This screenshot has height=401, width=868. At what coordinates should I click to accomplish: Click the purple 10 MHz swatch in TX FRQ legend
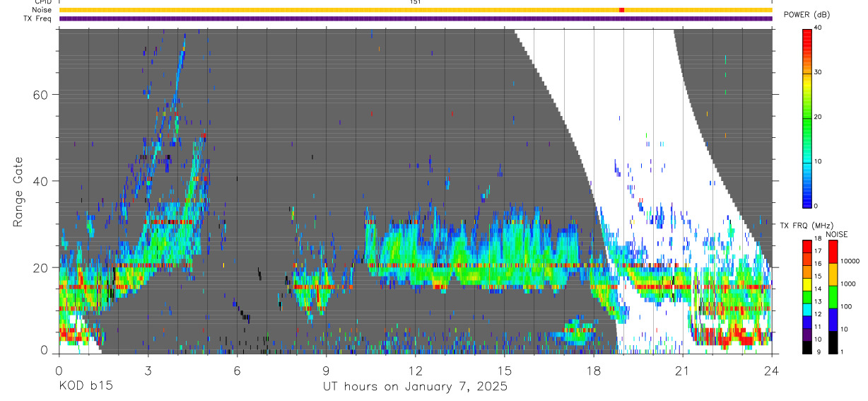point(807,335)
